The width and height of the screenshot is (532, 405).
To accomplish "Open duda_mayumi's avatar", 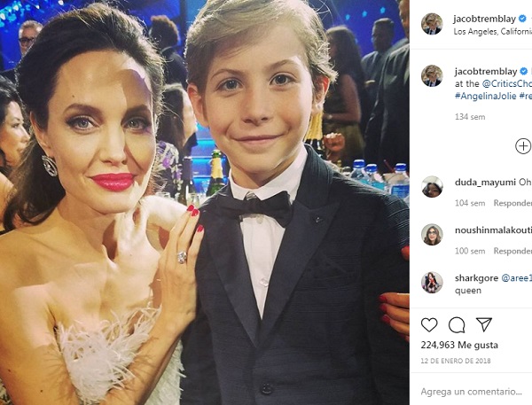I will coord(432,186).
